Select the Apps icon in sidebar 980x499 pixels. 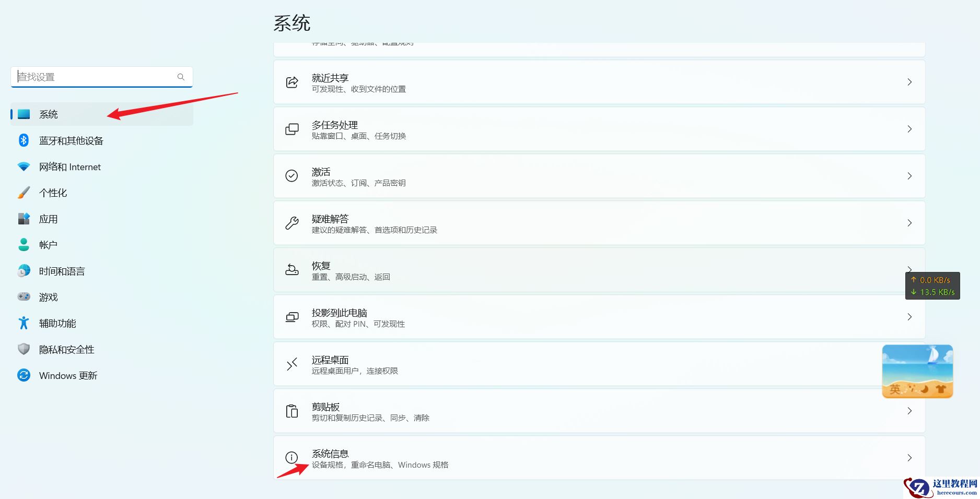(x=24, y=219)
